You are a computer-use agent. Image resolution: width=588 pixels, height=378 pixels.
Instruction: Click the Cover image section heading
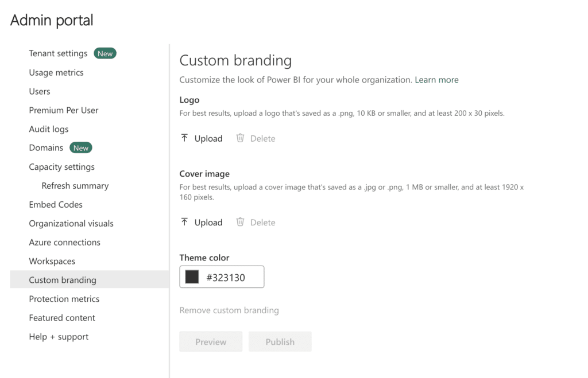(204, 174)
